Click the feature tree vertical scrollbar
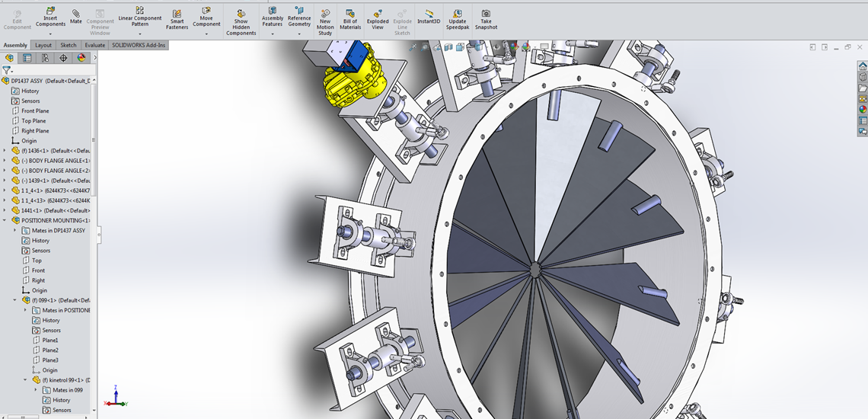Screen dimensions: 868x419 [94, 139]
